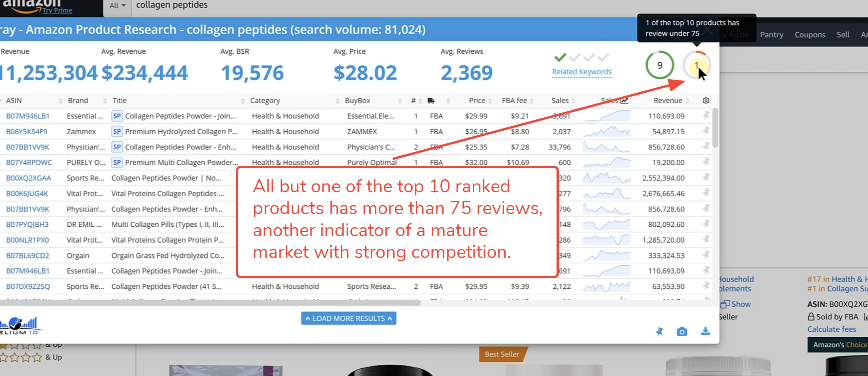This screenshot has height=376, width=868.
Task: Pin the Orgain row using its pin icon
Action: pyautogui.click(x=706, y=255)
